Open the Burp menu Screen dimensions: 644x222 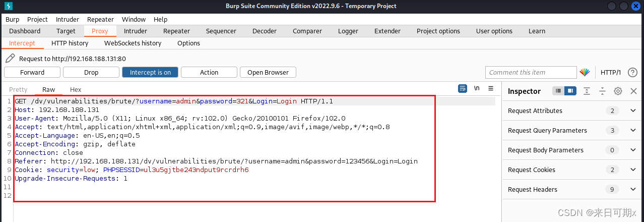coord(13,19)
